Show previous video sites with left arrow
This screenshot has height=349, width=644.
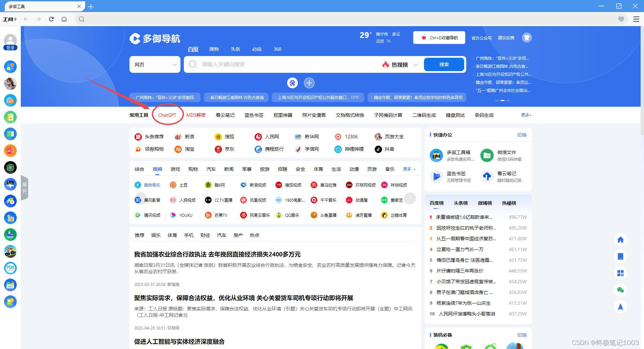[x=141, y=198]
